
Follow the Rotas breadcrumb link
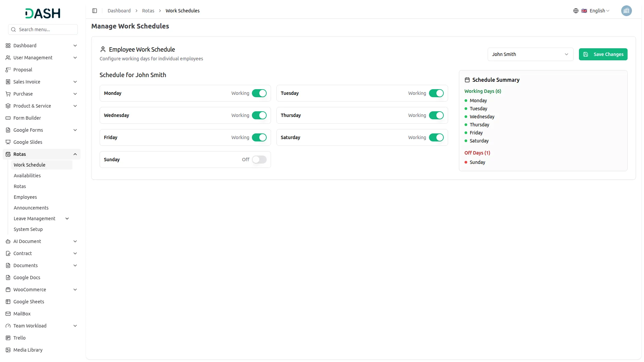(148, 11)
